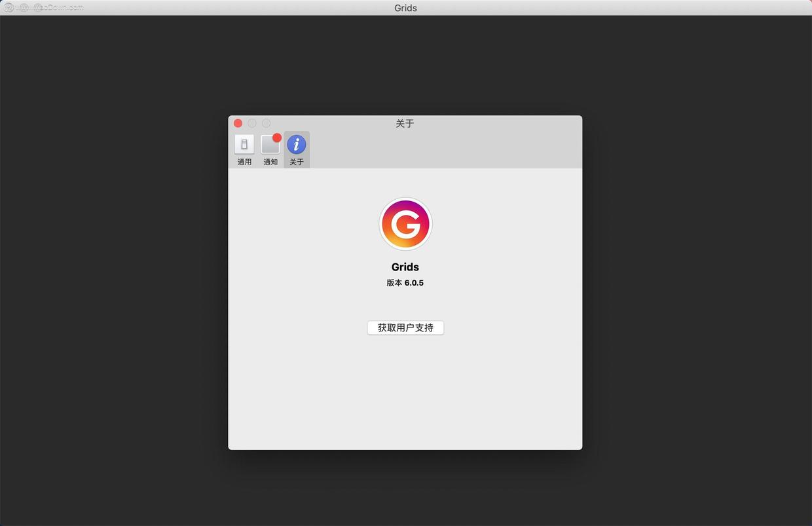
Task: Click the Grids circular app logo
Action: click(x=405, y=223)
